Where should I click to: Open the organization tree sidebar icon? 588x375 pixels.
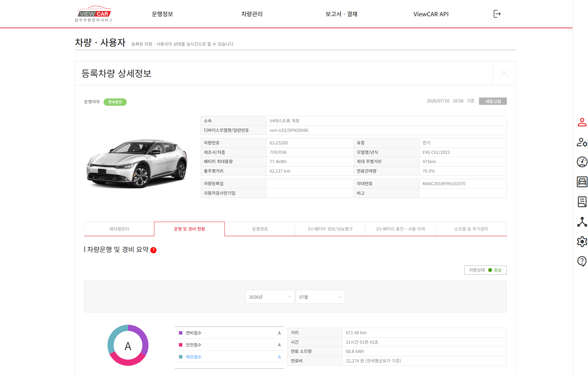(x=582, y=222)
